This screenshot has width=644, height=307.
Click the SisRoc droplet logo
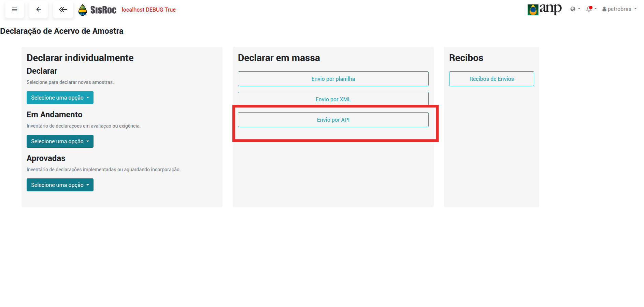(x=83, y=10)
